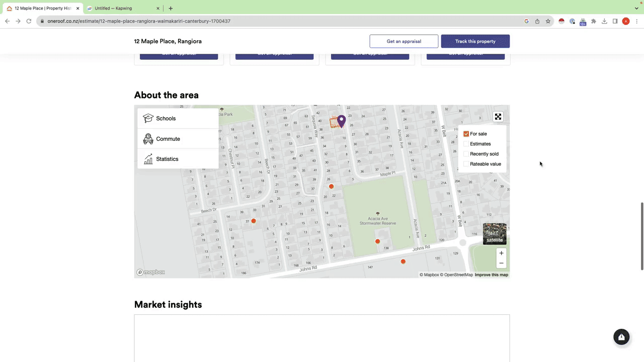Click the Track this property button
This screenshot has width=644, height=362.
coord(475,41)
